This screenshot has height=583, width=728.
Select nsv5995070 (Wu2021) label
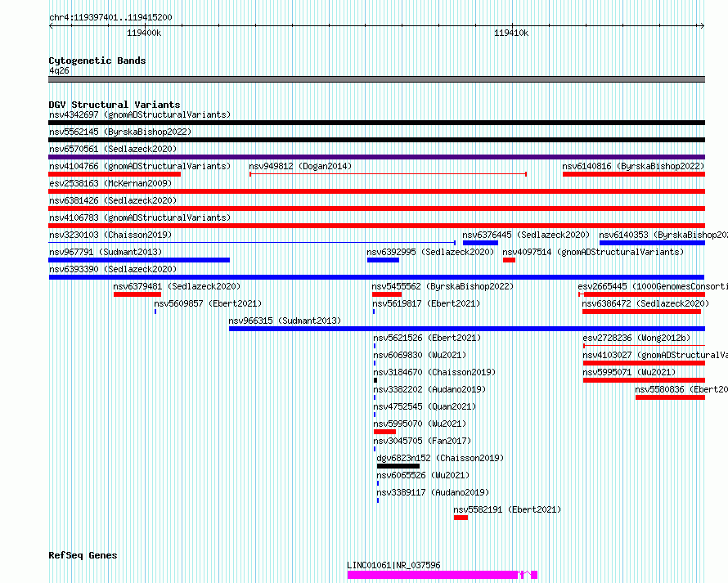click(x=420, y=424)
